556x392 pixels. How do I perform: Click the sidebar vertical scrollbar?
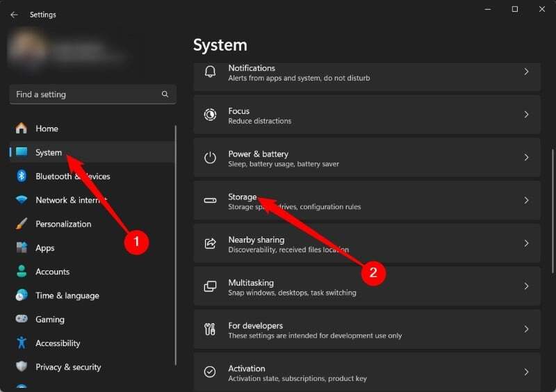[176, 245]
